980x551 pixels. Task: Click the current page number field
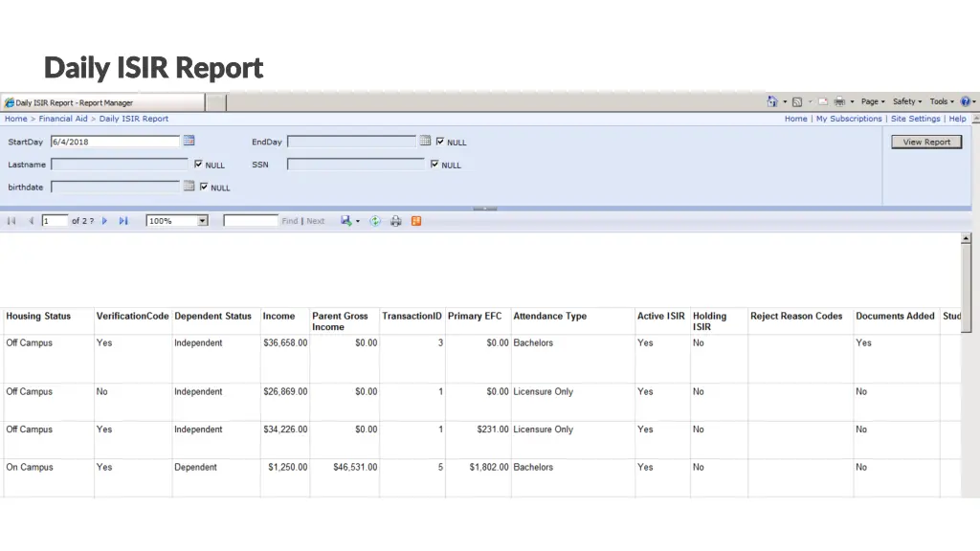[x=55, y=221]
